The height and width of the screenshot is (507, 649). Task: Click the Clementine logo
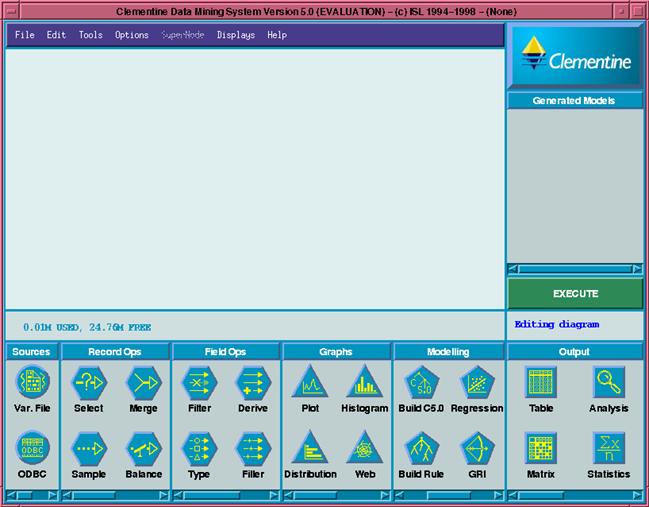click(x=575, y=56)
